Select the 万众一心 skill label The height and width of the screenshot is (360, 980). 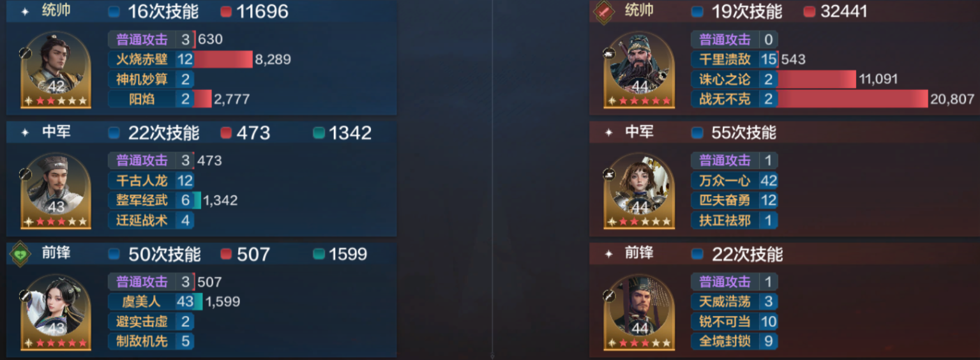pyautogui.click(x=725, y=181)
